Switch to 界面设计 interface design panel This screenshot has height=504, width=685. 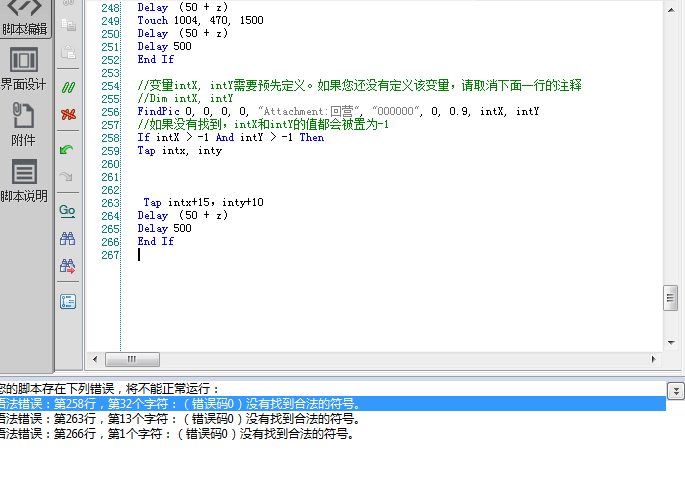click(23, 68)
